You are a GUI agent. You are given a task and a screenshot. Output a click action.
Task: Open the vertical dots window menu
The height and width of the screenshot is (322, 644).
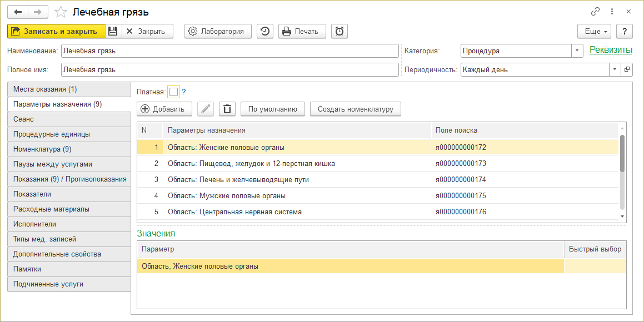612,12
